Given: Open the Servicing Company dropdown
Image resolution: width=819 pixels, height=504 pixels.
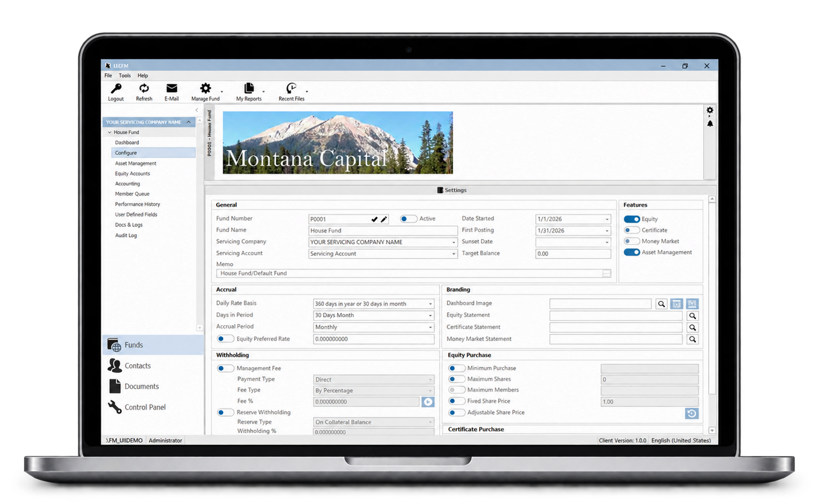Looking at the screenshot, I should click(x=454, y=242).
